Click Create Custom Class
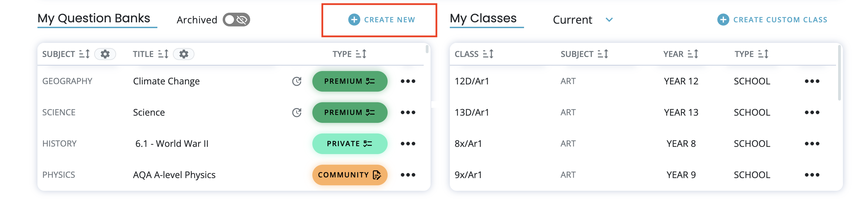 click(772, 20)
